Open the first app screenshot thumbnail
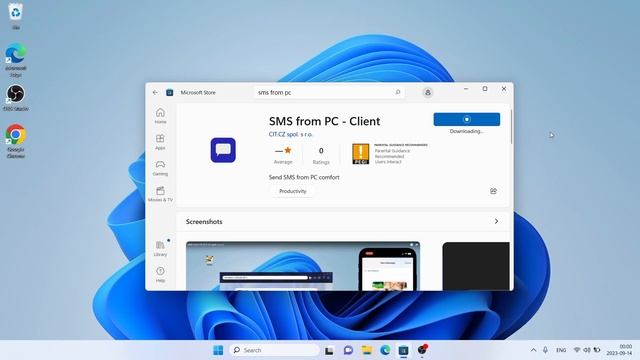 point(303,266)
